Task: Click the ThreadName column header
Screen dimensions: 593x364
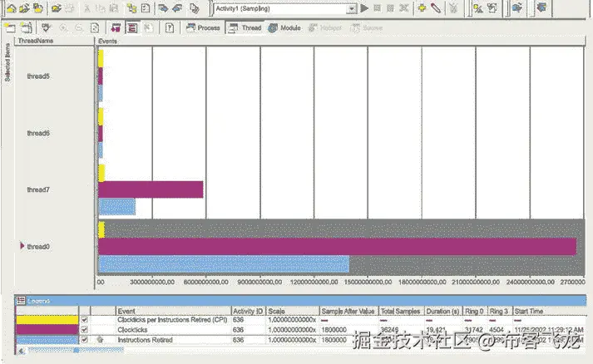Action: (54, 41)
